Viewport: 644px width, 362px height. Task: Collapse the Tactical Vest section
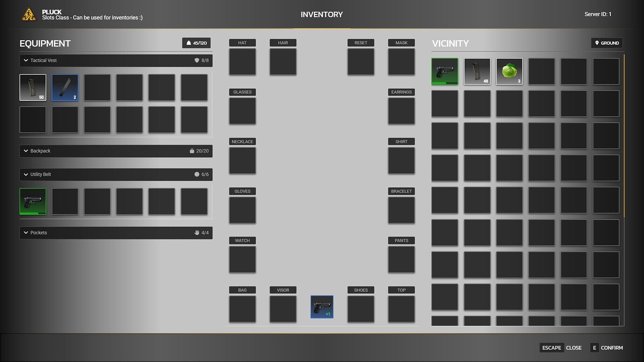116,61
